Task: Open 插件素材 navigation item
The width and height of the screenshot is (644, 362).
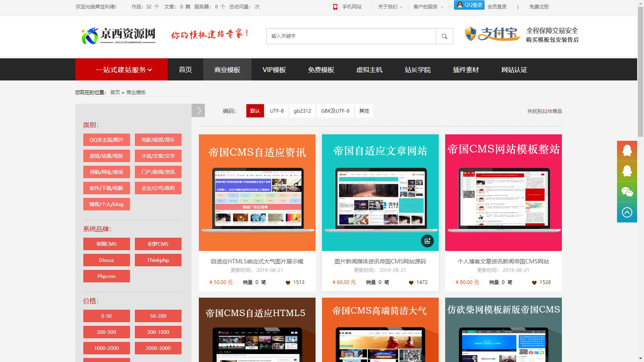Action: [466, 70]
